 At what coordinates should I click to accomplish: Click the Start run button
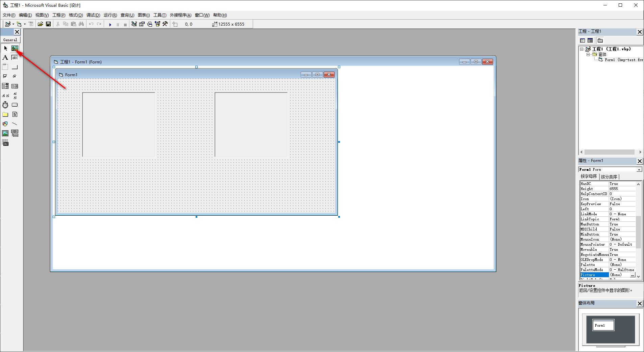coord(110,24)
